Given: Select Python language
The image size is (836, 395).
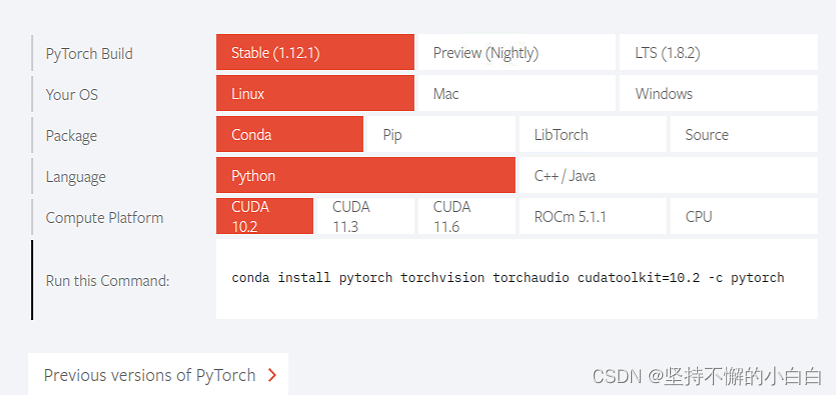Looking at the screenshot, I should pos(366,175).
